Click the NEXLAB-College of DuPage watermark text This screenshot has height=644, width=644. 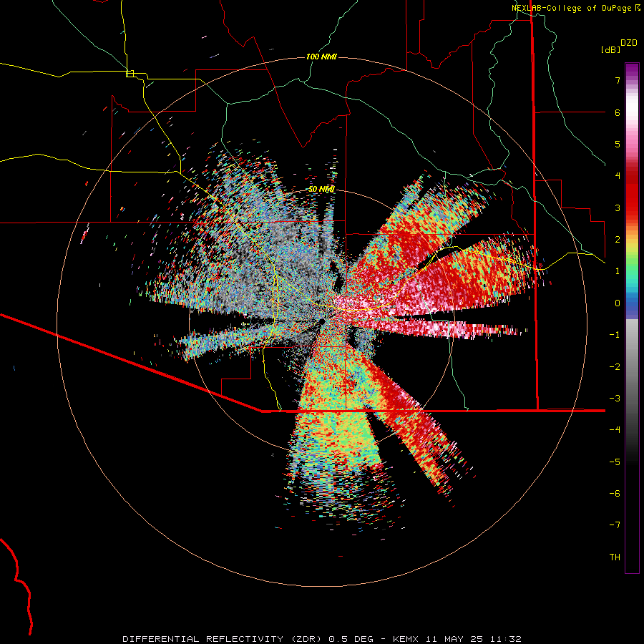tap(575, 8)
